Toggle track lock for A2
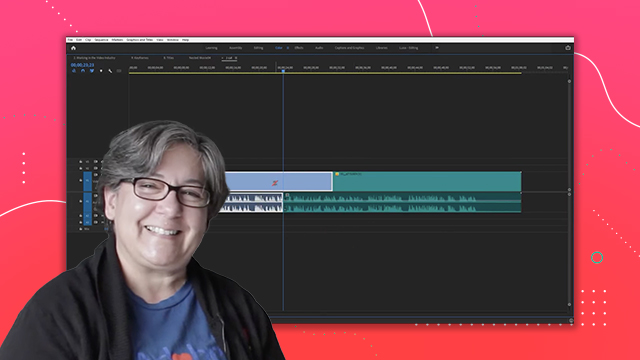Image resolution: width=640 pixels, height=360 pixels. [x=80, y=216]
